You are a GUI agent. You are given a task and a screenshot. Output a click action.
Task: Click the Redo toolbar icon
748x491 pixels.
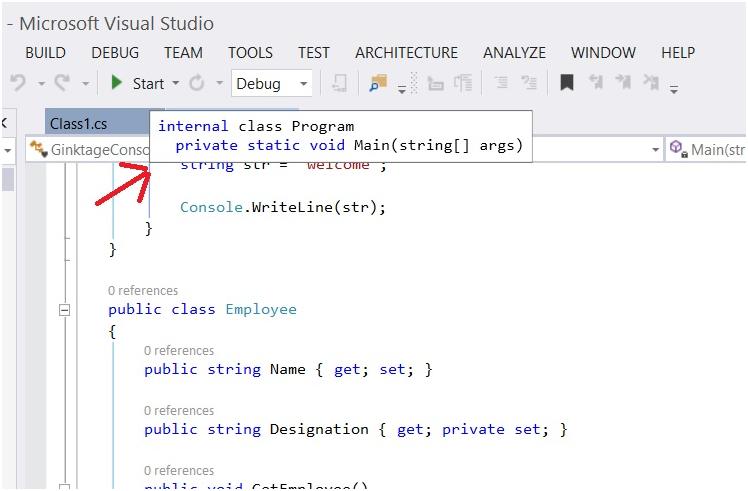point(62,83)
